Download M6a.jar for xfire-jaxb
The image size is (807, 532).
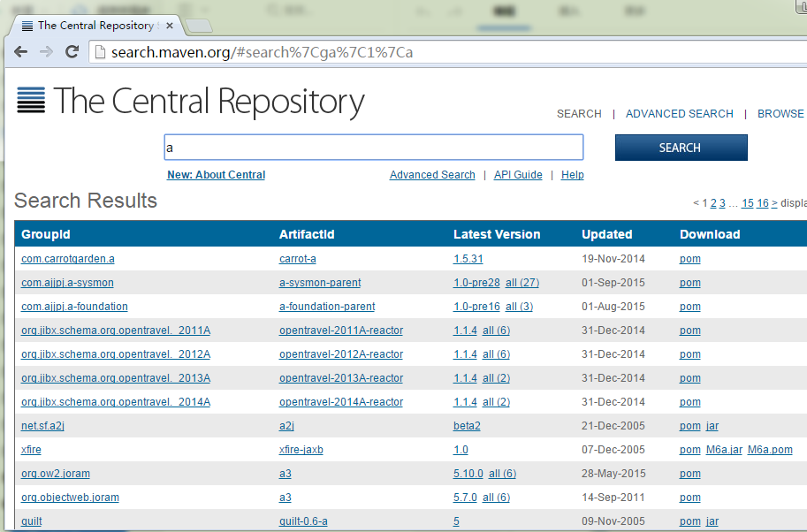[x=724, y=450]
